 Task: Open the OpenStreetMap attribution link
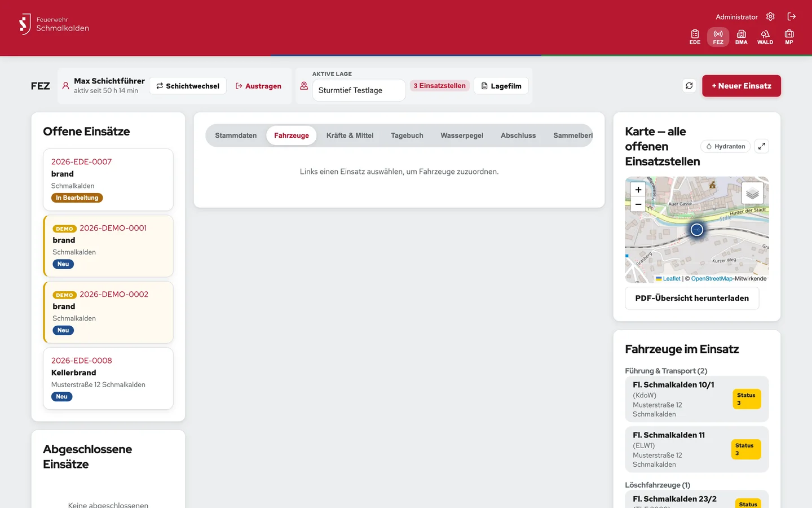click(x=712, y=279)
